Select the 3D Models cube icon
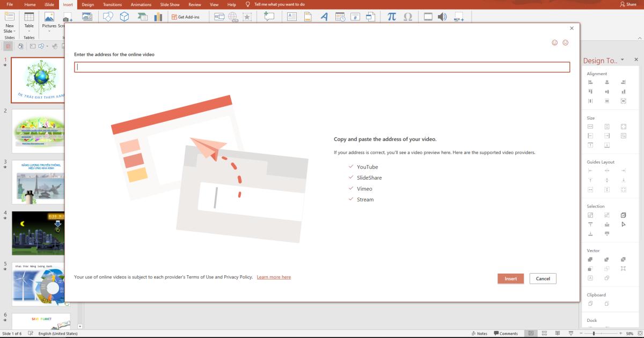Image resolution: width=644 pixels, height=338 pixels. [124, 17]
